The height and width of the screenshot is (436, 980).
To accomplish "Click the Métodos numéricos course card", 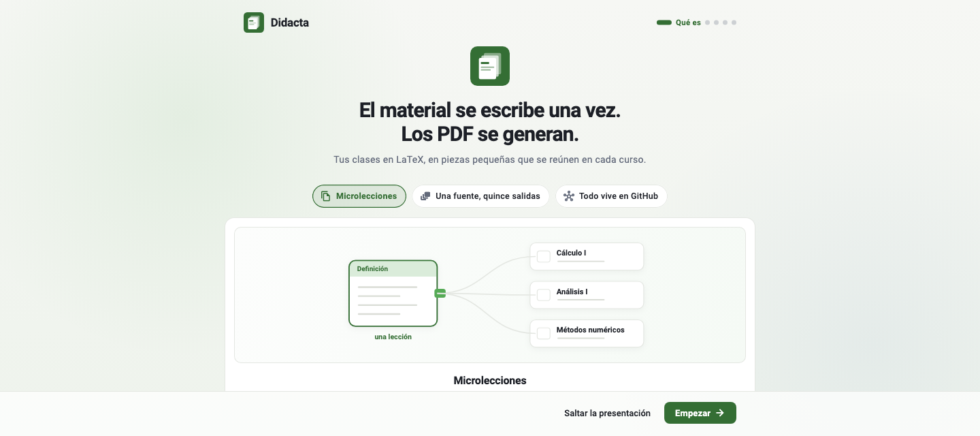I will [x=587, y=334].
